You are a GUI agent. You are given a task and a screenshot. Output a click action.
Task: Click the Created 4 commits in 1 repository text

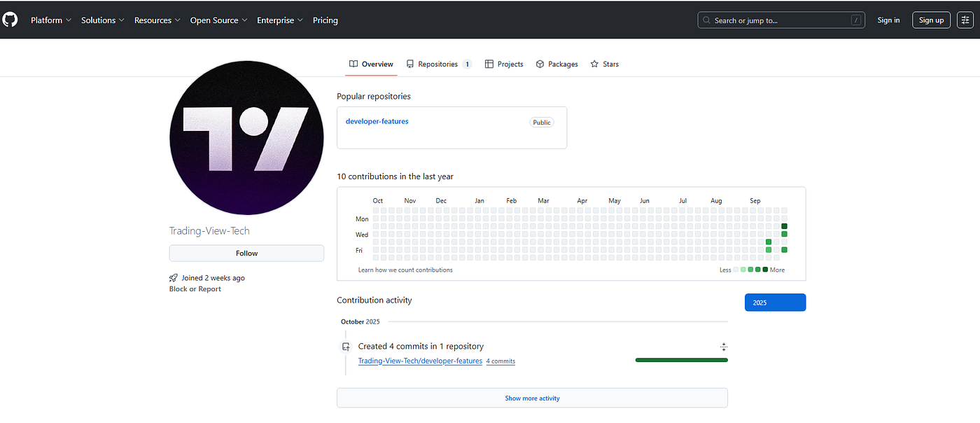(x=421, y=346)
